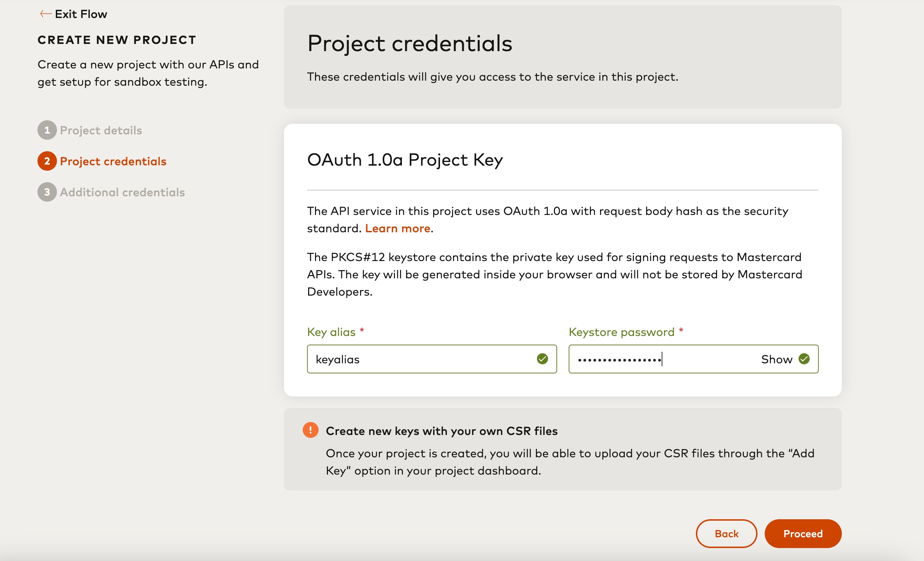Jump to Additional credentials step

122,192
